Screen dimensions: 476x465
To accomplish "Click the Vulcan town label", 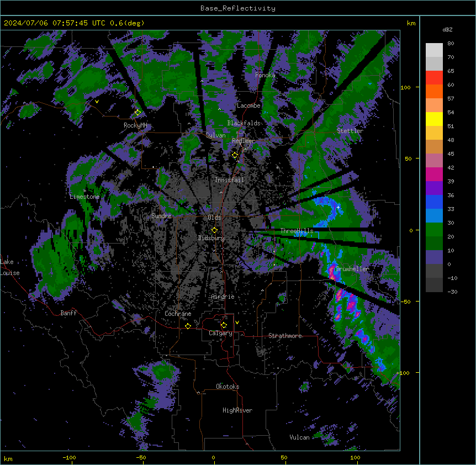I will coord(299,437).
